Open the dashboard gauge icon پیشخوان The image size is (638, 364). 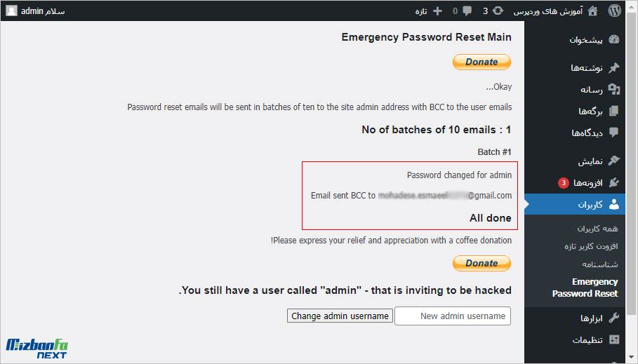[x=613, y=39]
